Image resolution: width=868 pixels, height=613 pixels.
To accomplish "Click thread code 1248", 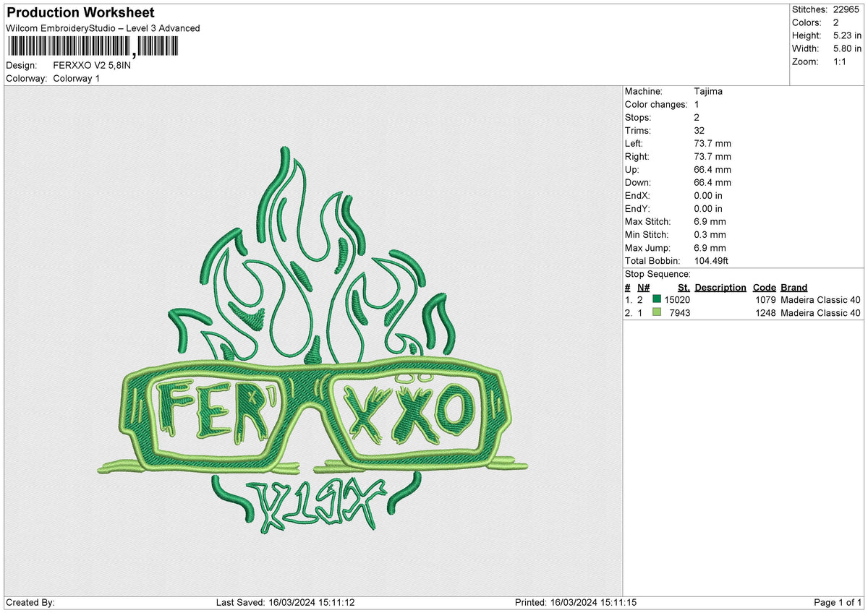I will 765,313.
